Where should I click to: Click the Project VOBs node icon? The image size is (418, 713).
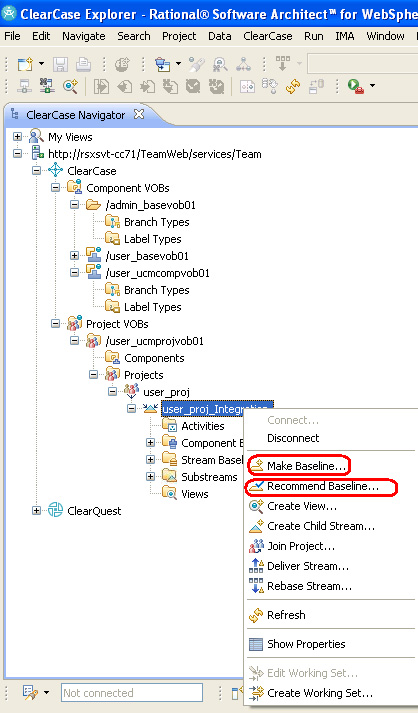[74, 323]
